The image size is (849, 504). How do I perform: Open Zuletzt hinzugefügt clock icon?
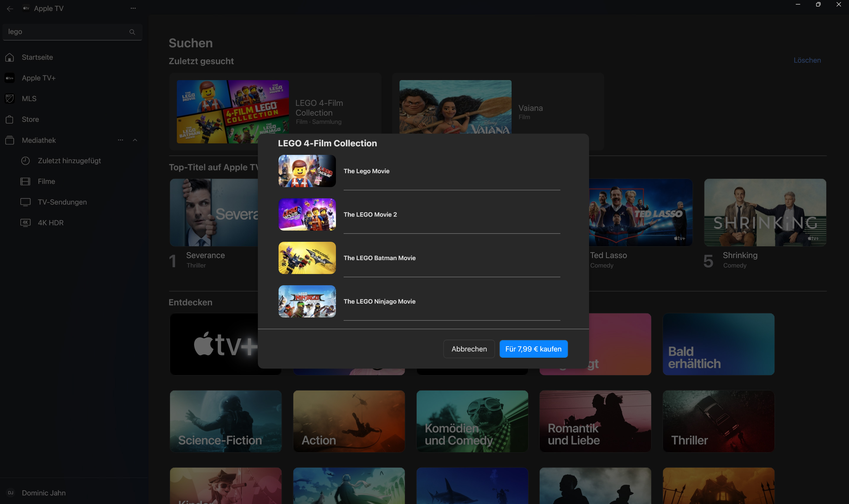25,161
